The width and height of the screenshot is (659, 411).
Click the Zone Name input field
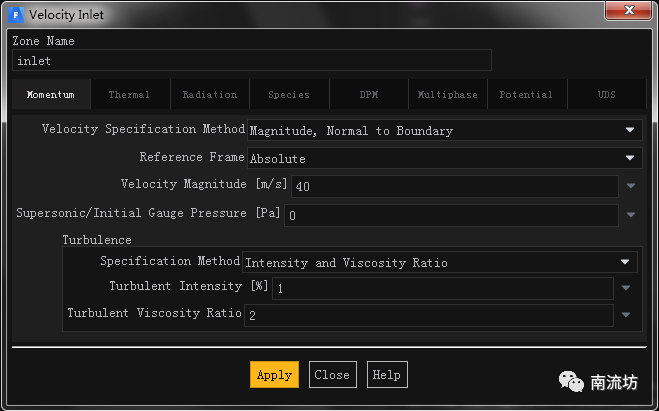coord(252,61)
